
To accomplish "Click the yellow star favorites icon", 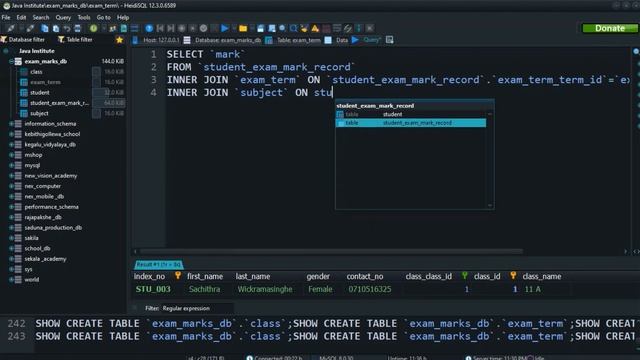I will (119, 40).
